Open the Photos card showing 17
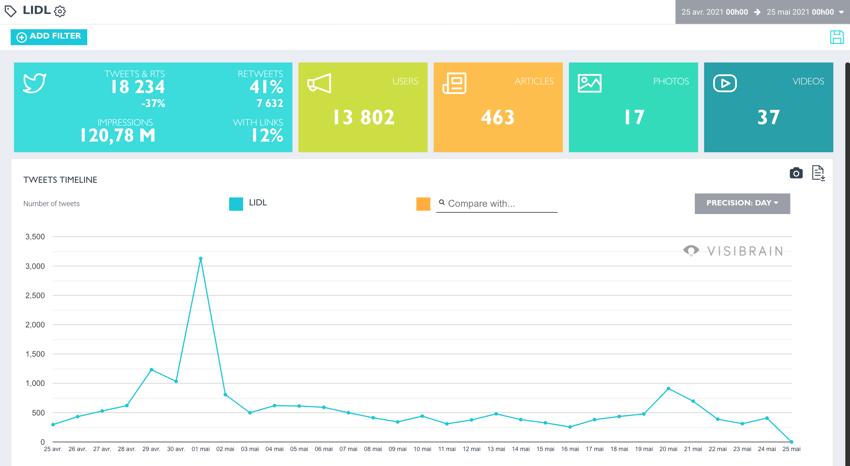This screenshot has width=850, height=466. [x=633, y=107]
